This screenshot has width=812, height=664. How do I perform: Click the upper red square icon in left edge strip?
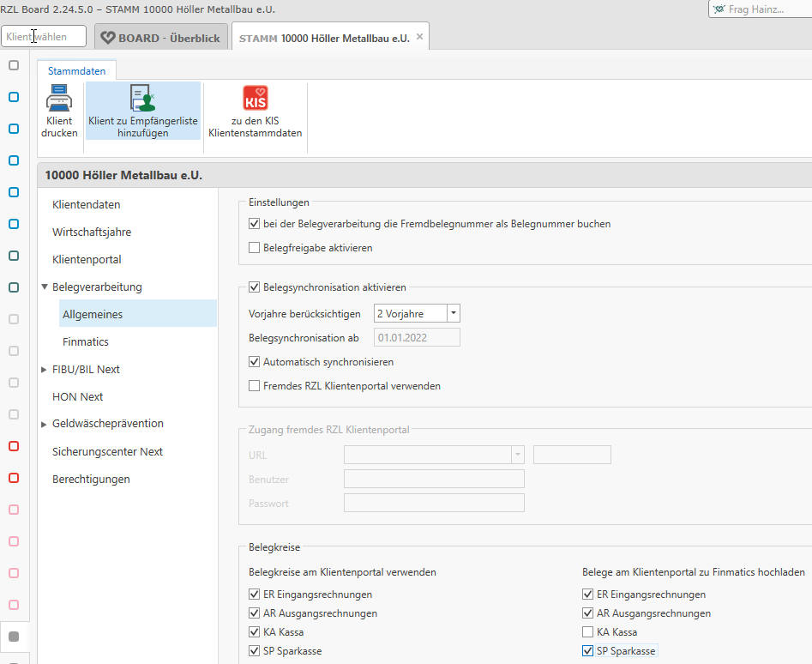[13, 446]
